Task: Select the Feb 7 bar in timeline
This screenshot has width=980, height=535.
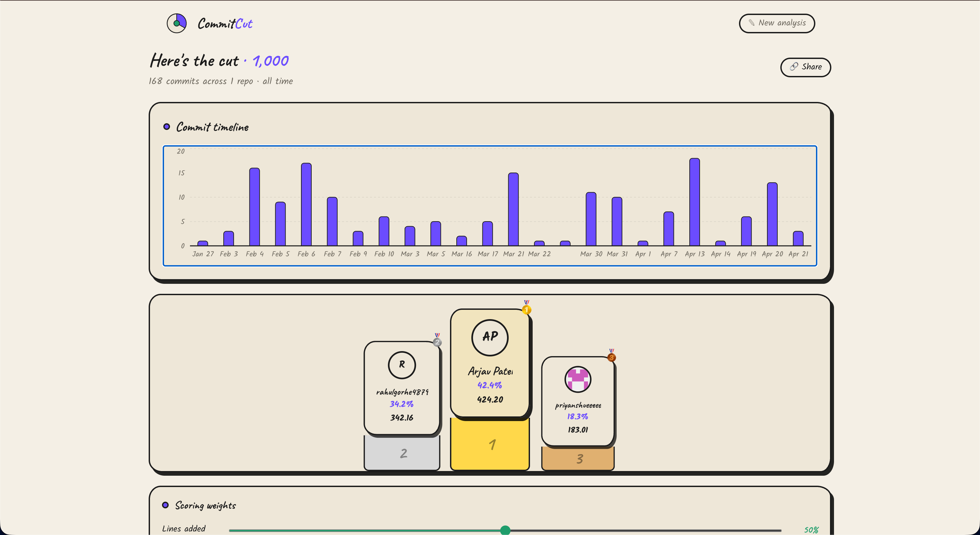Action: (332, 221)
